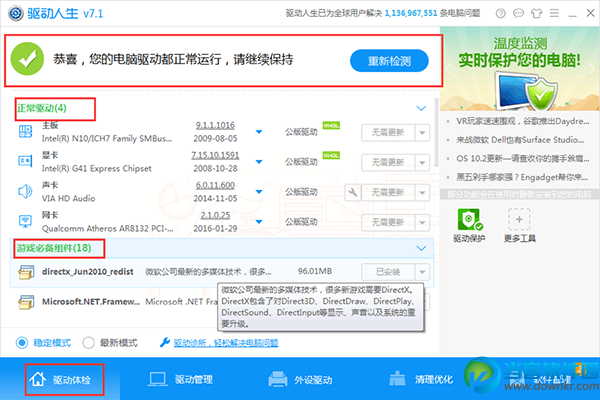The width and height of the screenshot is (600, 400).
Task: Open news item 来战微软 Dell也有Surface Studio
Action: click(x=520, y=140)
